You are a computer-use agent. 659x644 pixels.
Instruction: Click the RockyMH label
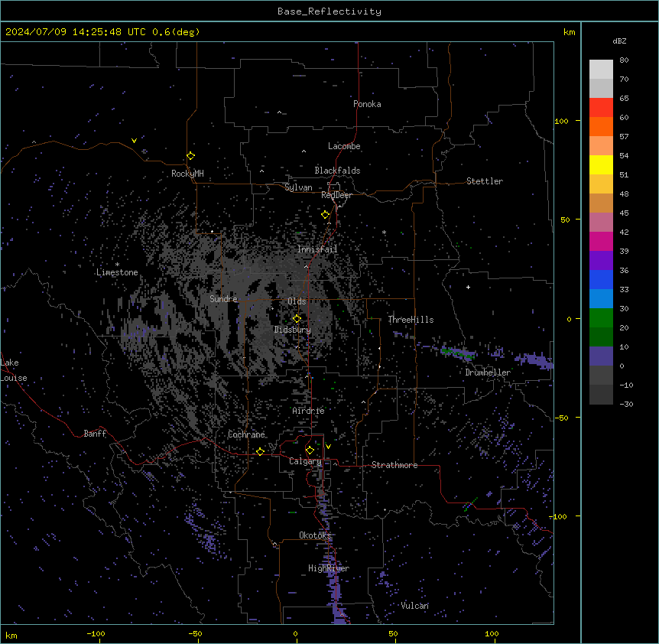click(x=187, y=174)
